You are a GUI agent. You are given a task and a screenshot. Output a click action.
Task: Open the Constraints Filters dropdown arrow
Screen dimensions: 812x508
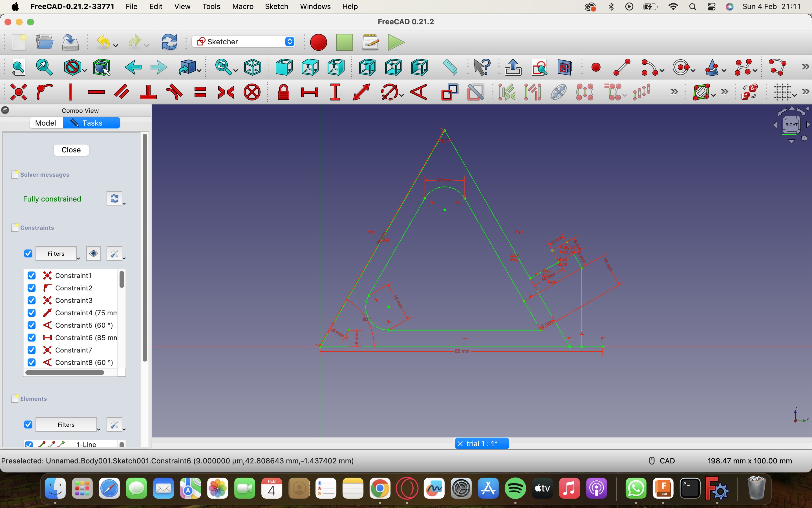pos(78,258)
